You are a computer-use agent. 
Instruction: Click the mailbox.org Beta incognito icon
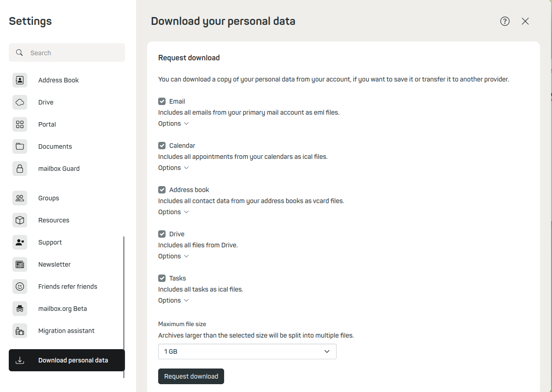coord(20,309)
